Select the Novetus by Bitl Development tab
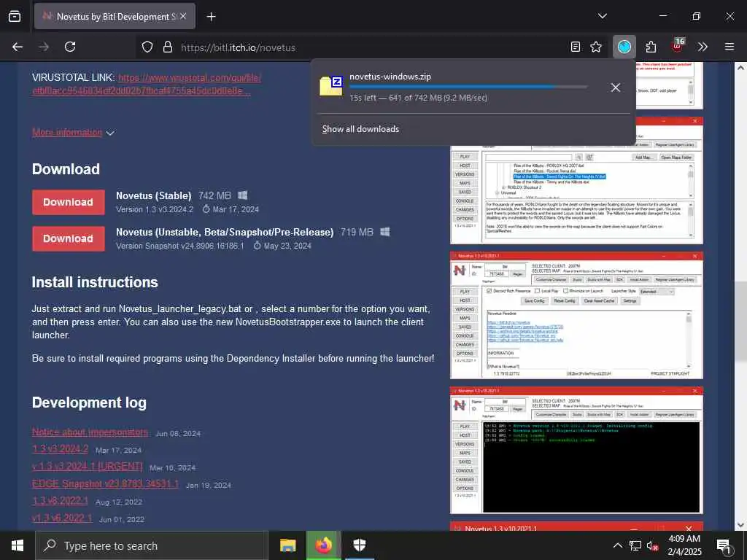 (x=115, y=16)
